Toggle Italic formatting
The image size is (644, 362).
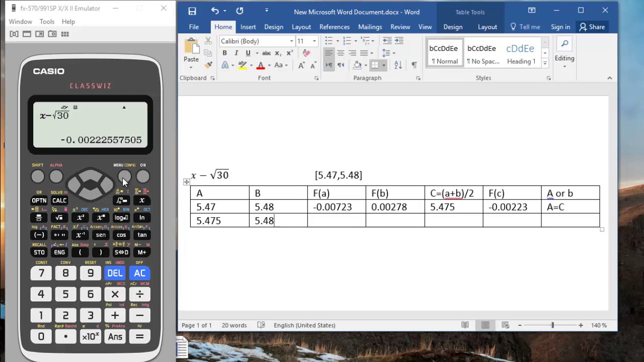point(236,53)
